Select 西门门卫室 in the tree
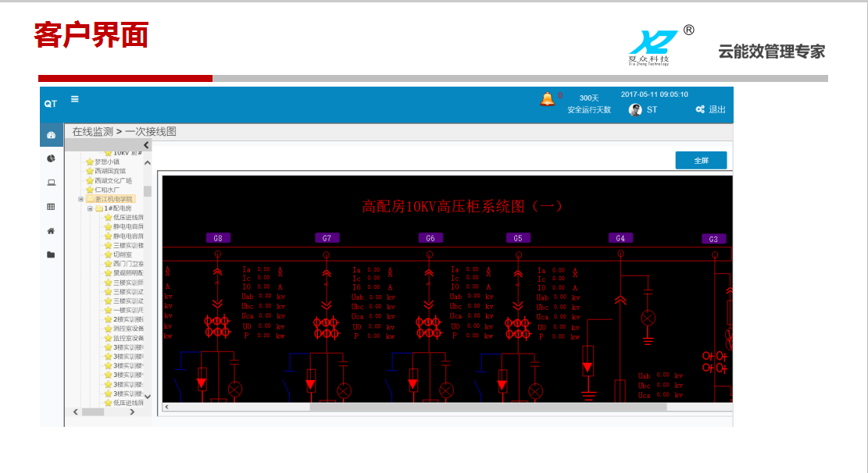Screen dimensions: 868x473 click(128, 264)
